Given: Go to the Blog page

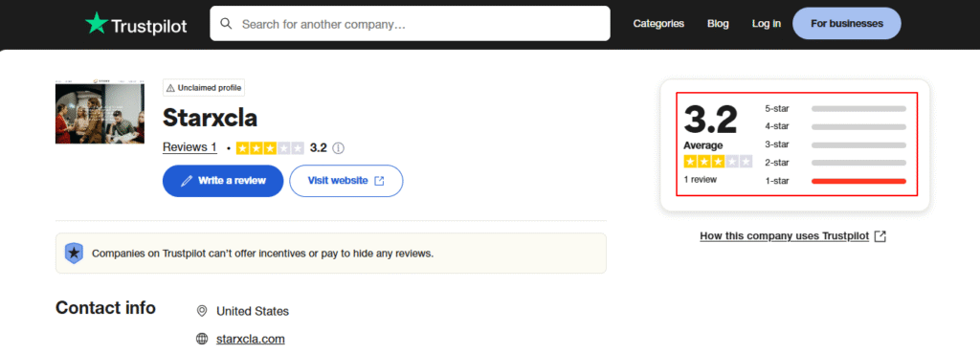Looking at the screenshot, I should pos(718,24).
